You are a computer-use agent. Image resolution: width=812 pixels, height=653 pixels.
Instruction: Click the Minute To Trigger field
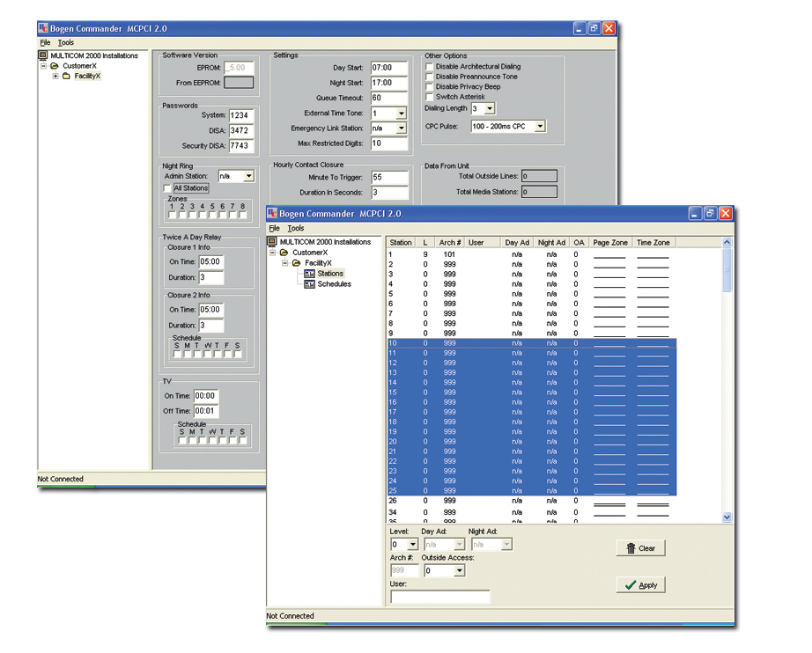(x=389, y=178)
